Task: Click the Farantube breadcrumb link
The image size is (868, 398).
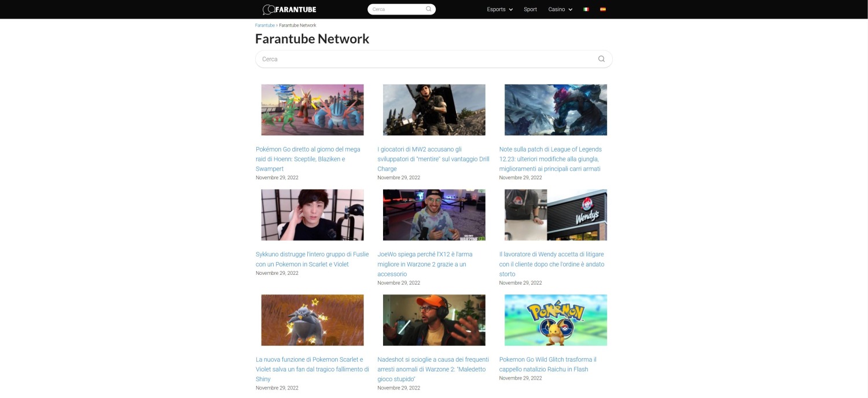Action: 265,25
